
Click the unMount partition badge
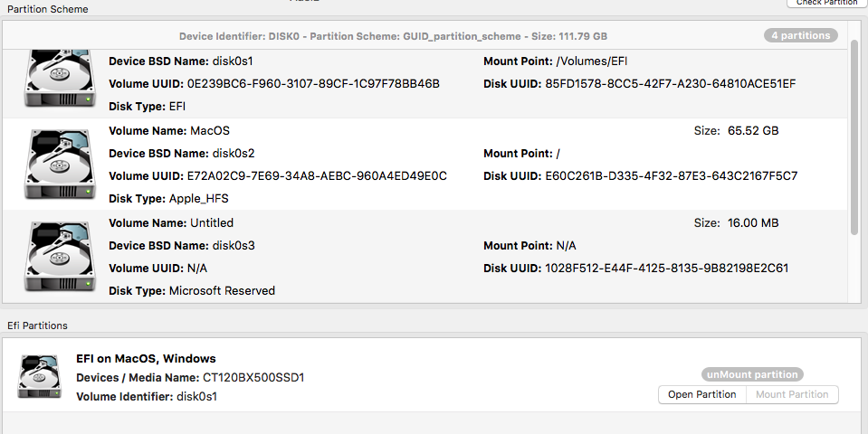coord(752,374)
